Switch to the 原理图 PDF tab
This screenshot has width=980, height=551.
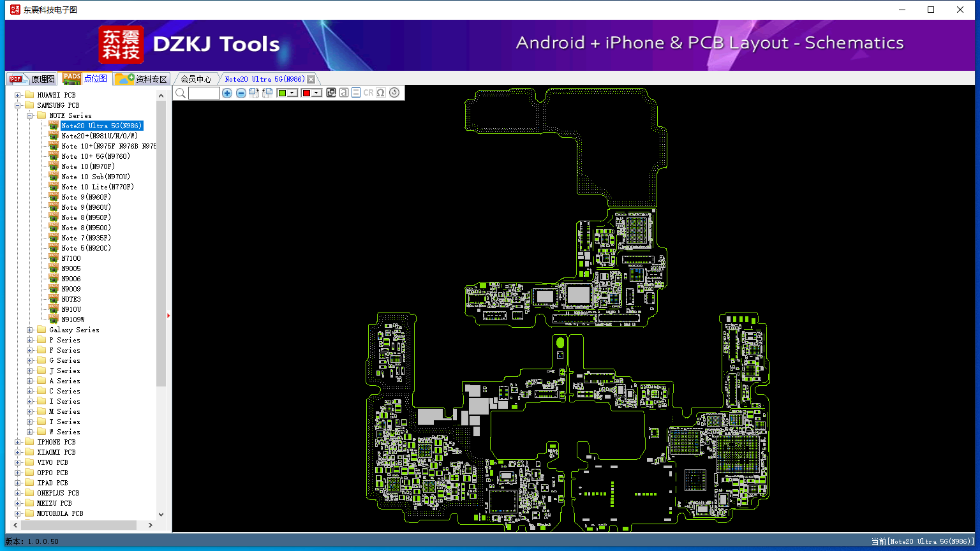(32, 79)
